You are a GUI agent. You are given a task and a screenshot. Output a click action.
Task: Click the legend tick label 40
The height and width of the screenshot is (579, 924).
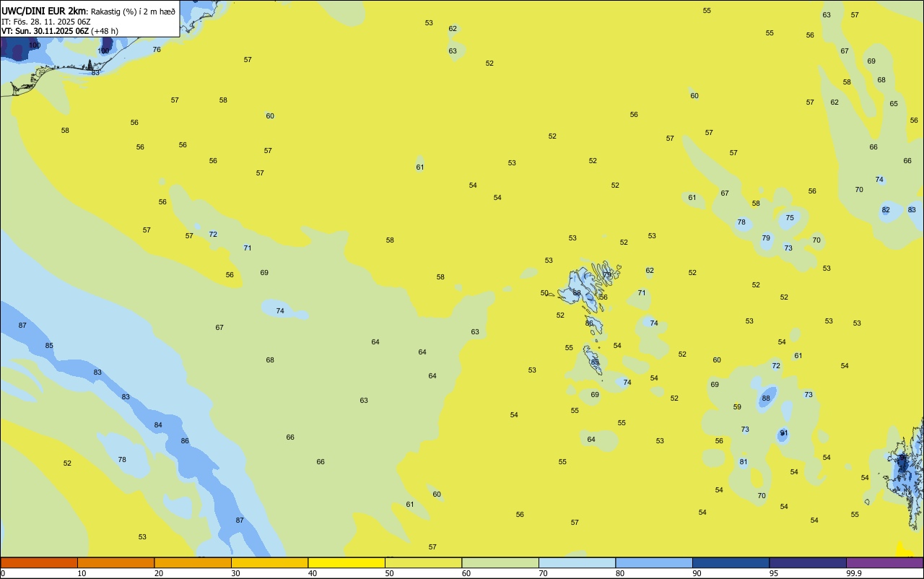click(313, 573)
